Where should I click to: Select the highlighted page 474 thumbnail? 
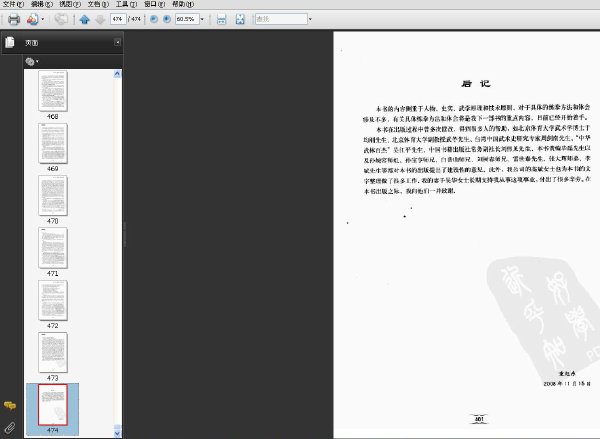coord(53,405)
